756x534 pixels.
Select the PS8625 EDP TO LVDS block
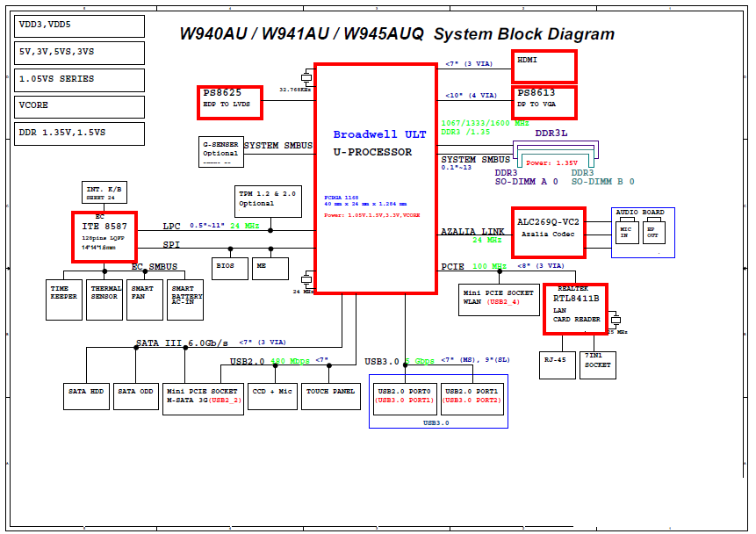230,102
